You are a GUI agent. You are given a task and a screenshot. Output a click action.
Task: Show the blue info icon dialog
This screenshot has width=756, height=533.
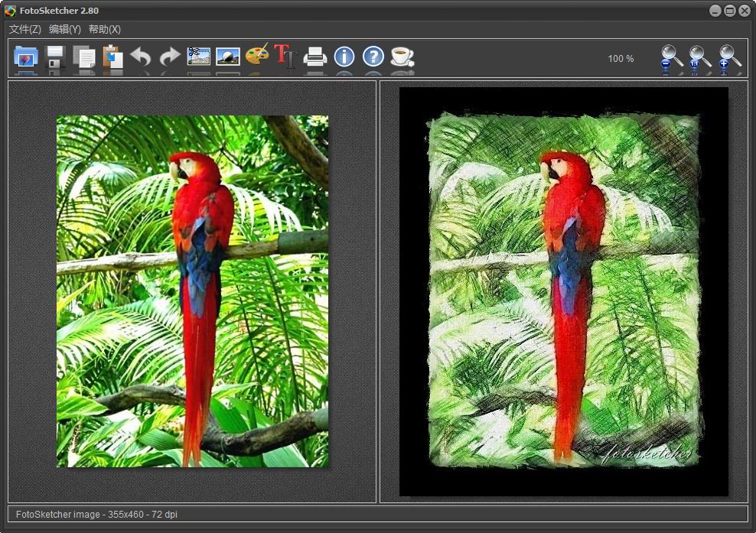(x=344, y=57)
